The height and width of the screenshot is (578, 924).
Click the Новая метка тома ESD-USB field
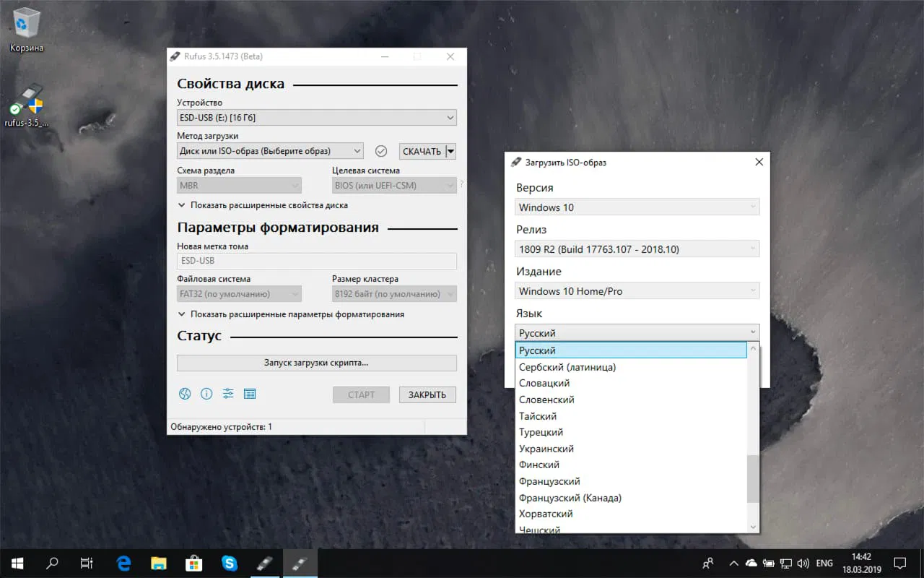pos(316,261)
